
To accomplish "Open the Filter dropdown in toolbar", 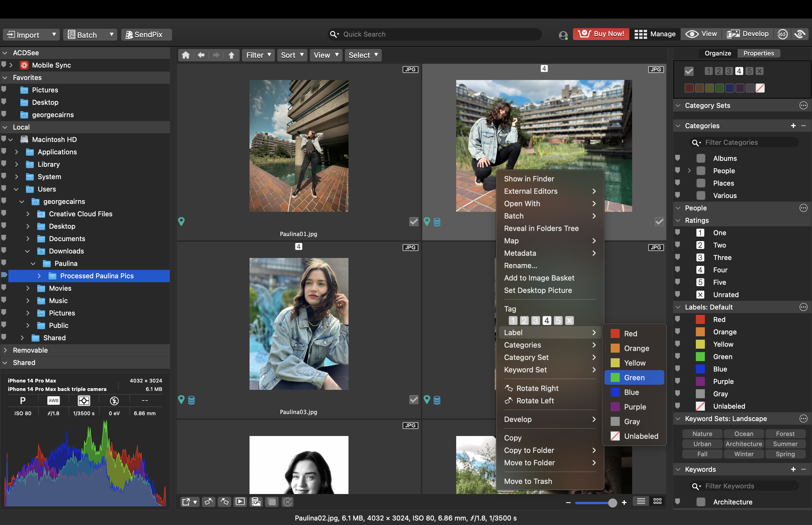I will click(258, 55).
